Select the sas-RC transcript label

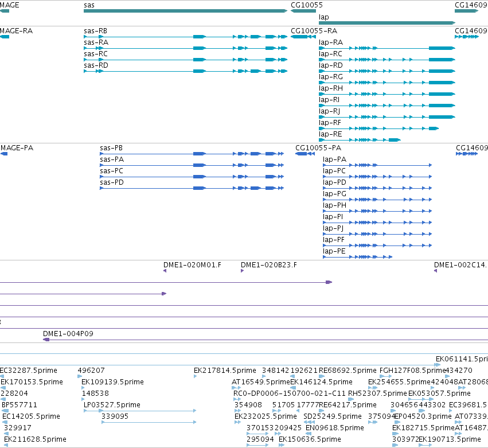click(96, 54)
